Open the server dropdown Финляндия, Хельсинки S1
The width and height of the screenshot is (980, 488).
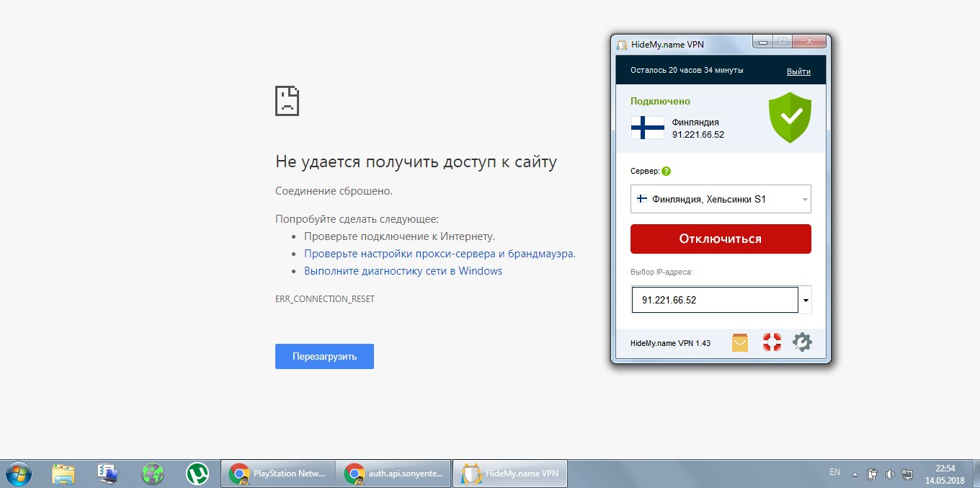[x=721, y=199]
